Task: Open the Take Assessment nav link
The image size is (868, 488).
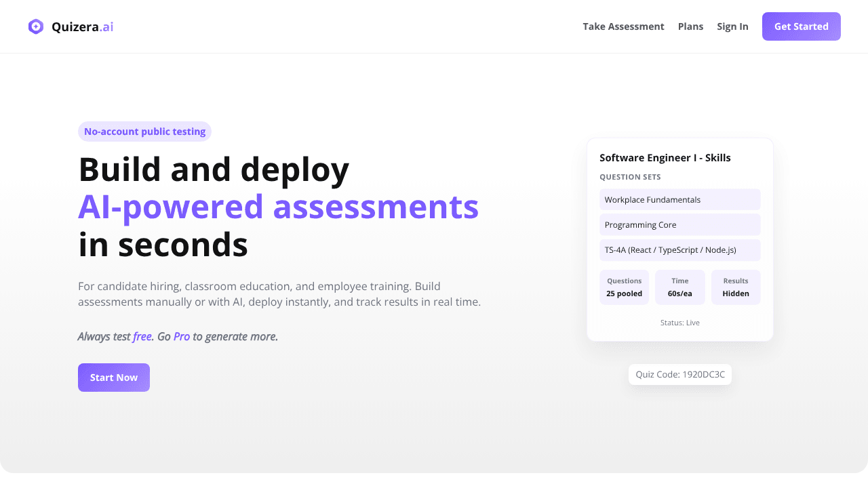Action: tap(623, 26)
